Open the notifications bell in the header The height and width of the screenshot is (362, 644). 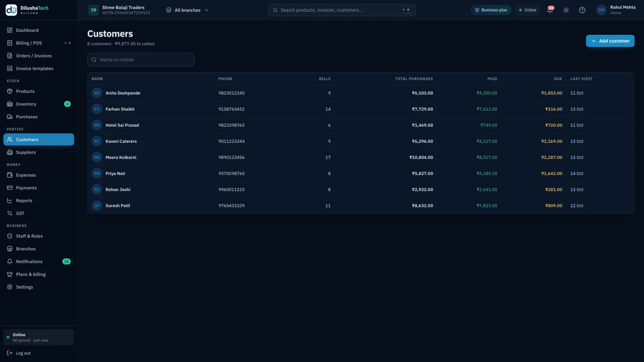(550, 10)
